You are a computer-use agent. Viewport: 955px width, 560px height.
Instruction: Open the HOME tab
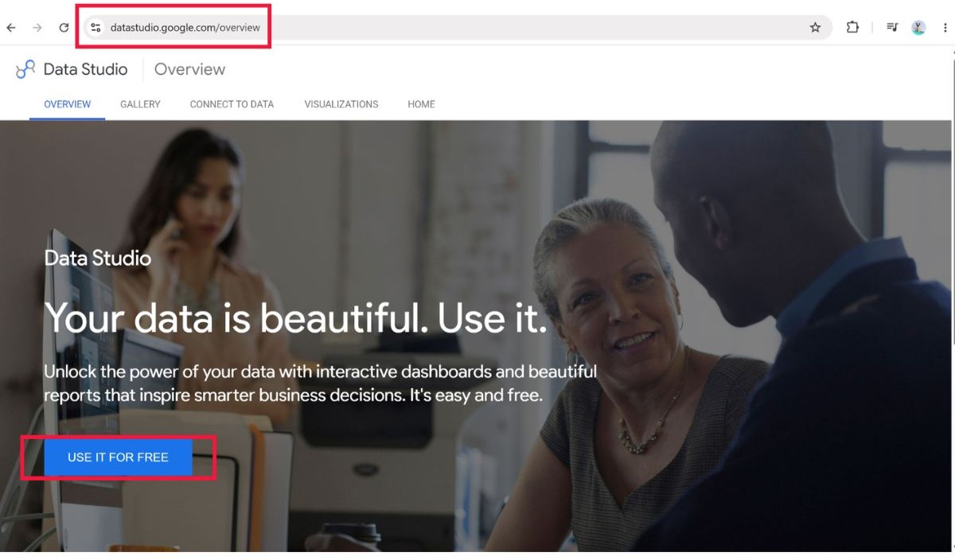[421, 104]
